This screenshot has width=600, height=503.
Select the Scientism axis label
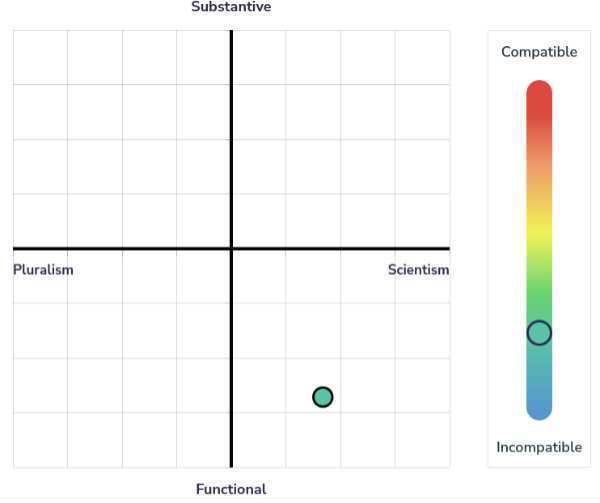418,270
